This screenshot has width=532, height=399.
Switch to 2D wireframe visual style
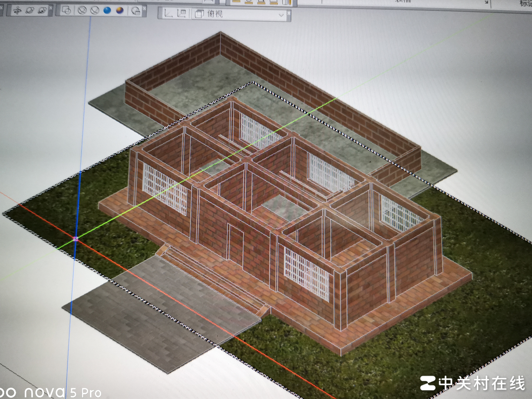(x=67, y=11)
